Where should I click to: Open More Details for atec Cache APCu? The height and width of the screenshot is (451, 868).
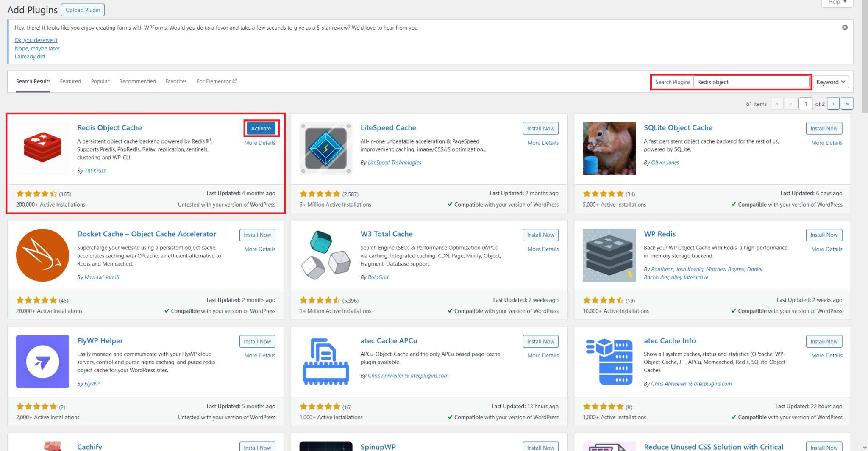(x=543, y=355)
